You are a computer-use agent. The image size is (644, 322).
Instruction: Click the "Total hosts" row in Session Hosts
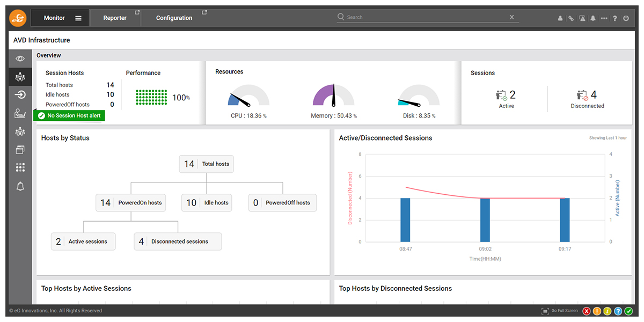80,85
